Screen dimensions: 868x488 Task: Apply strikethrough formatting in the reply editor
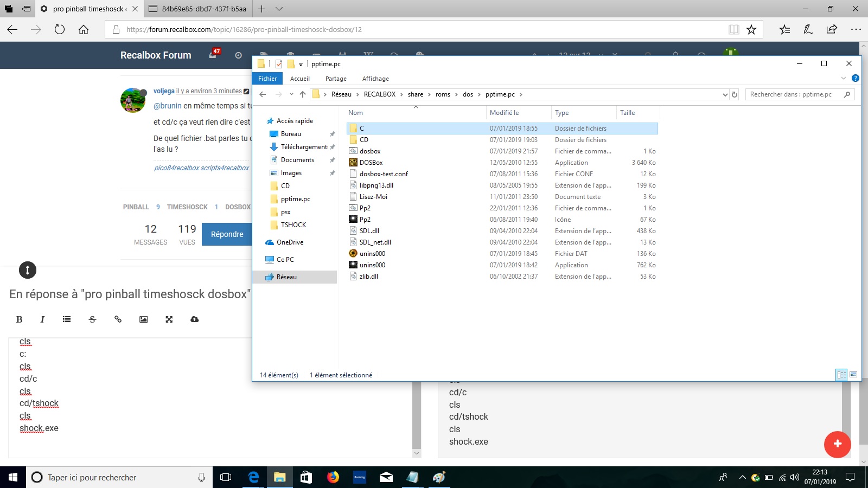click(92, 319)
